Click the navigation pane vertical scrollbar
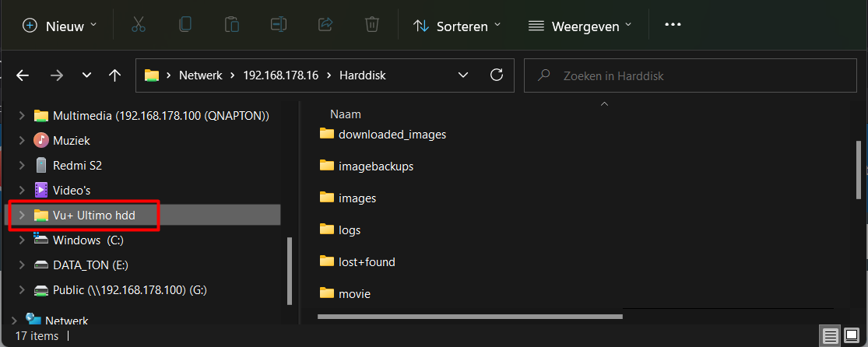Viewport: 868px width, 347px height. pos(288,270)
